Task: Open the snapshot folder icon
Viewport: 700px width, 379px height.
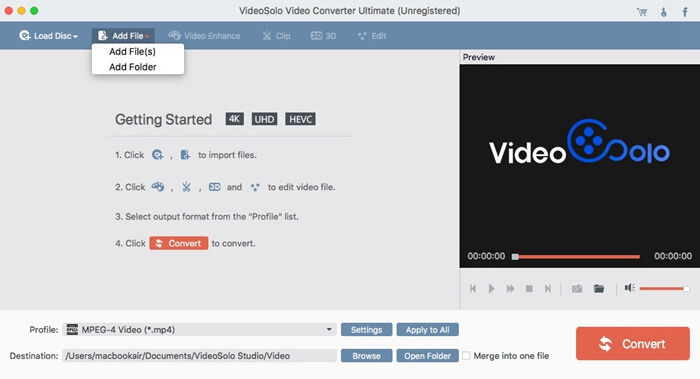Action: 599,289
